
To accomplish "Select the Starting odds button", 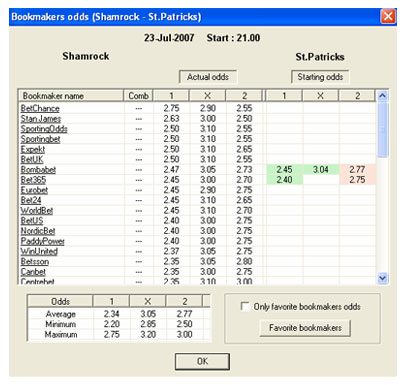I will 320,77.
